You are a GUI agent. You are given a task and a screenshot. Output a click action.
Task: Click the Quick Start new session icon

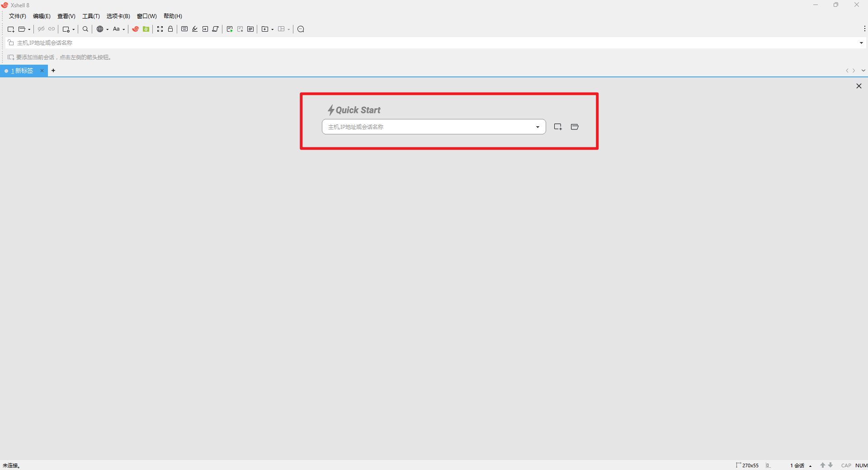(x=558, y=127)
